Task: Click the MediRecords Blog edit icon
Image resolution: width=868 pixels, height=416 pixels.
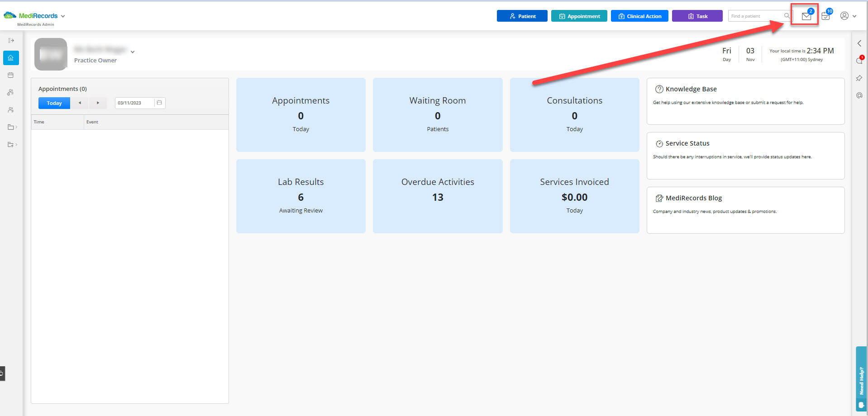Action: click(659, 198)
